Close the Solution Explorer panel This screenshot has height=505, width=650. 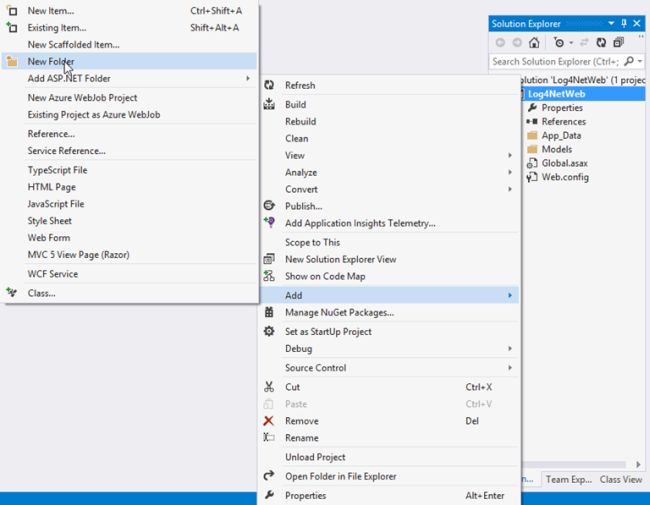(637, 24)
